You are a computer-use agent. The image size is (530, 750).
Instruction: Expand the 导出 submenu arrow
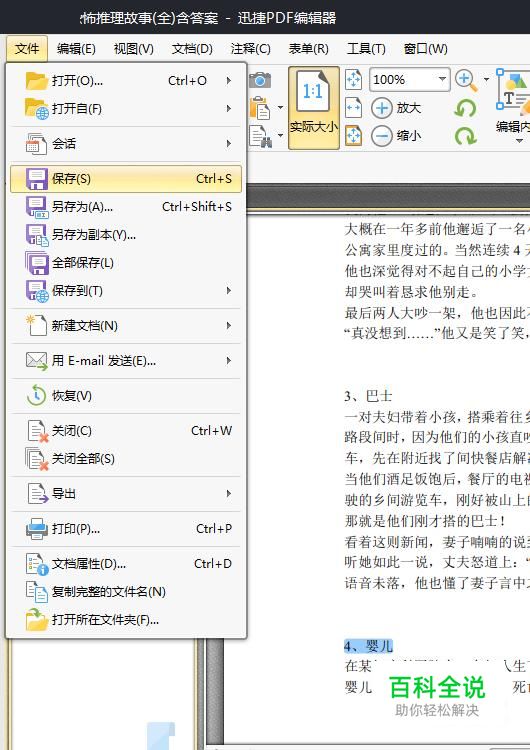[x=229, y=494]
